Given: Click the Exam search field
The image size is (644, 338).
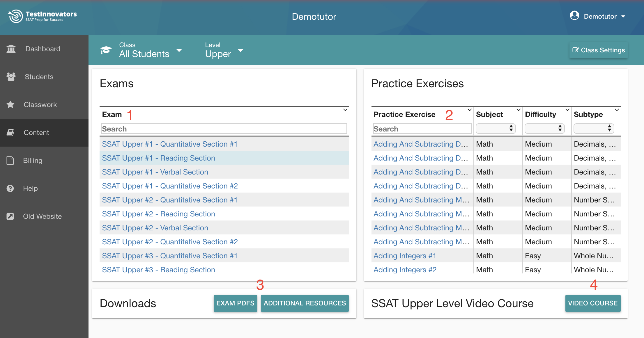Looking at the screenshot, I should click(x=224, y=129).
